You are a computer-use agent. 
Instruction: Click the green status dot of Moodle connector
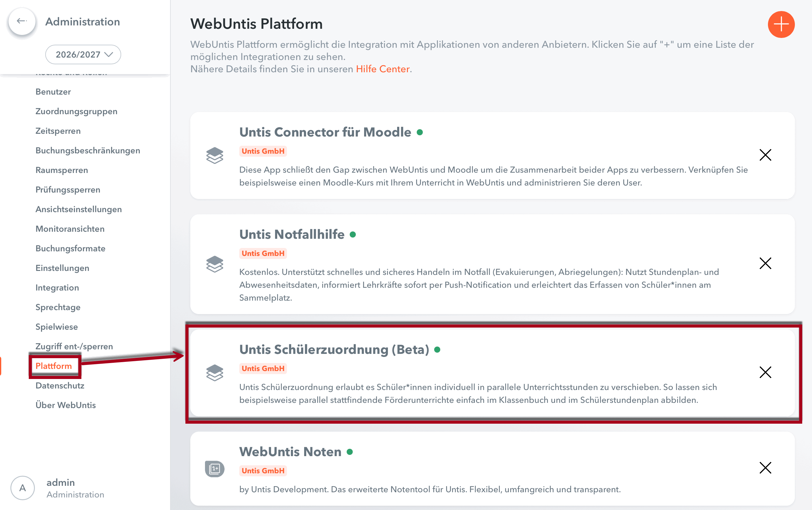pyautogui.click(x=420, y=132)
